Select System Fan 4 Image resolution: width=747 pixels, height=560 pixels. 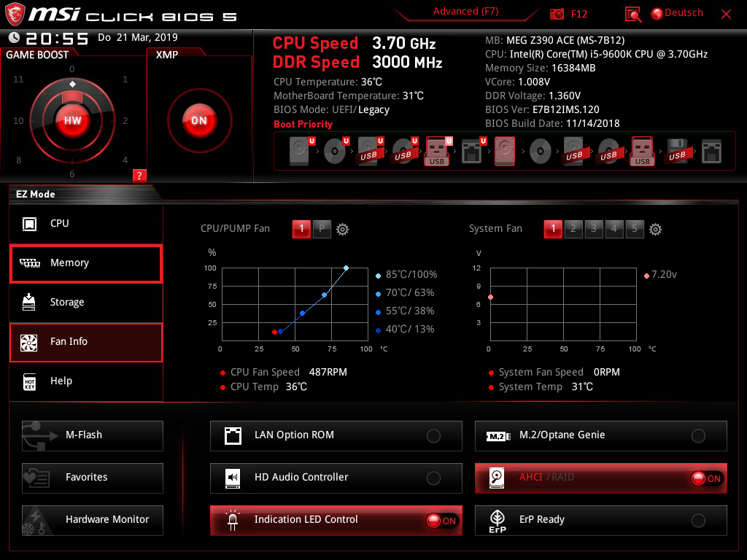click(614, 229)
